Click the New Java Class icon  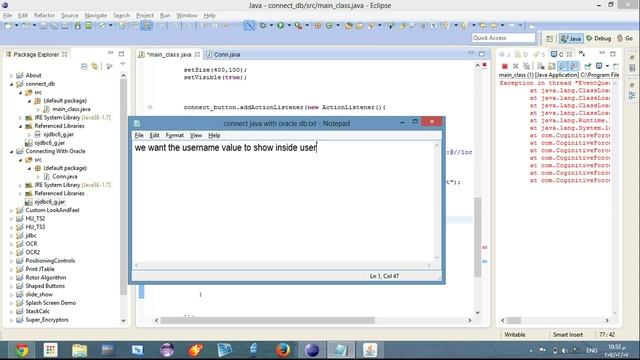coord(329,26)
